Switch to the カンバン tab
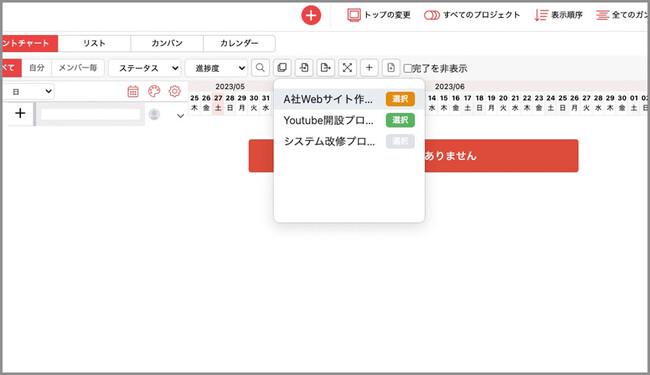Viewport: 650px width, 375px height. (x=167, y=43)
